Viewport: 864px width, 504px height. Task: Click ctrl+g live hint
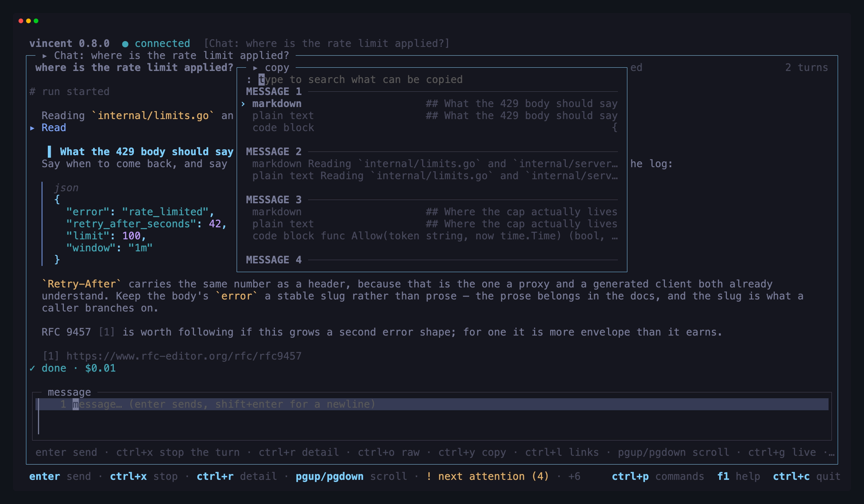(x=782, y=453)
